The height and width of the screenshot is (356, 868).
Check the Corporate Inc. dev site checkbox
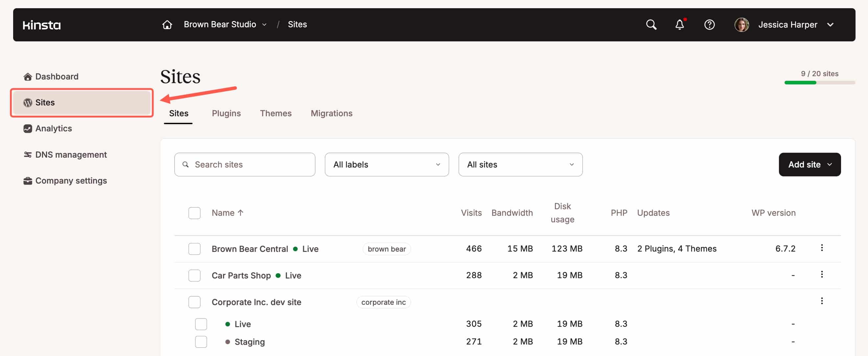(x=194, y=302)
